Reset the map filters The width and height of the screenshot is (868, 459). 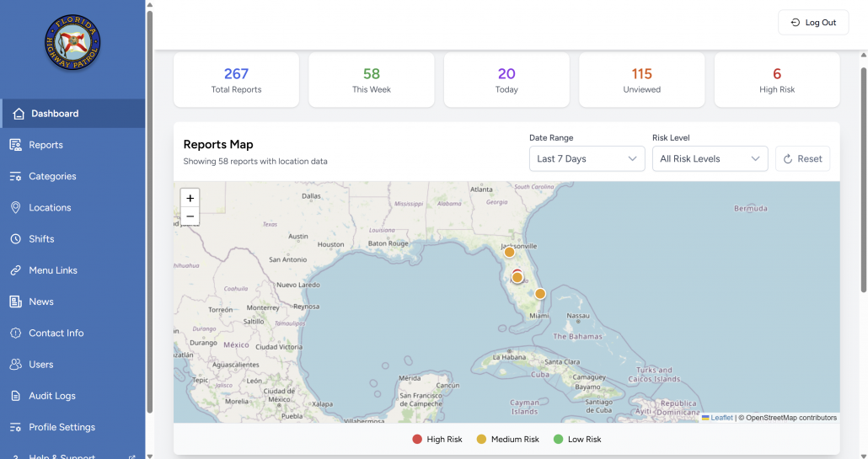coord(802,158)
